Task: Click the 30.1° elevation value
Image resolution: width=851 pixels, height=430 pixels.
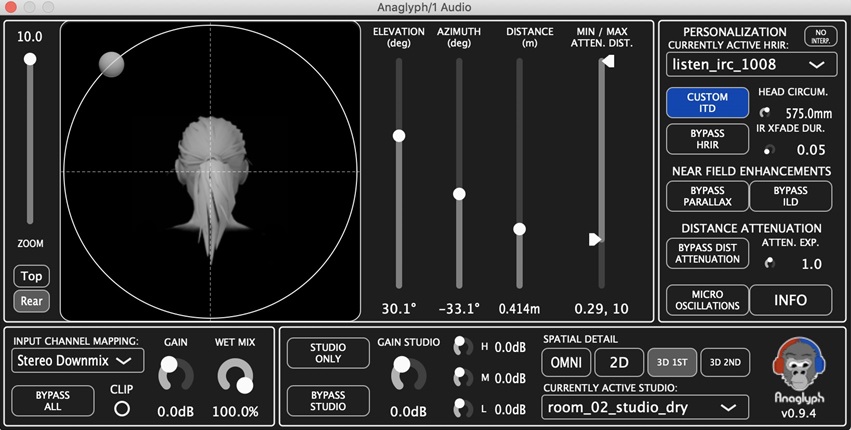Action: [x=399, y=309]
